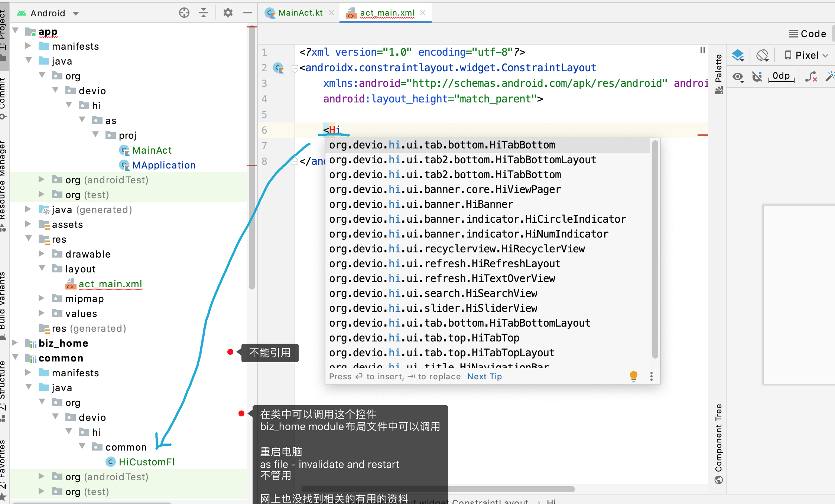The height and width of the screenshot is (504, 835).
Task: Select HiCustomFl class in common module
Action: click(146, 462)
